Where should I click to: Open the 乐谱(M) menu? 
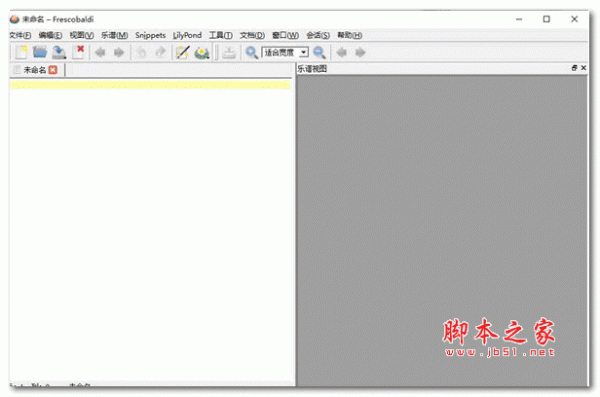[x=114, y=35]
